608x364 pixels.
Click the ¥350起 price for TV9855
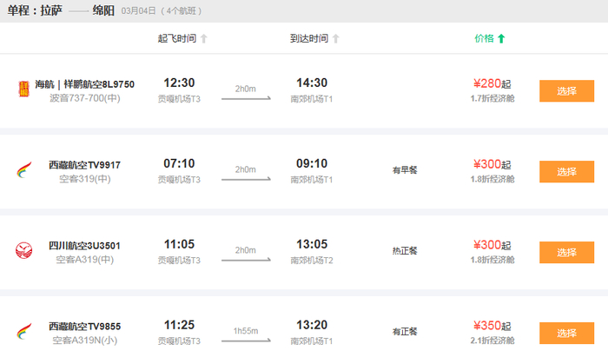tap(492, 327)
